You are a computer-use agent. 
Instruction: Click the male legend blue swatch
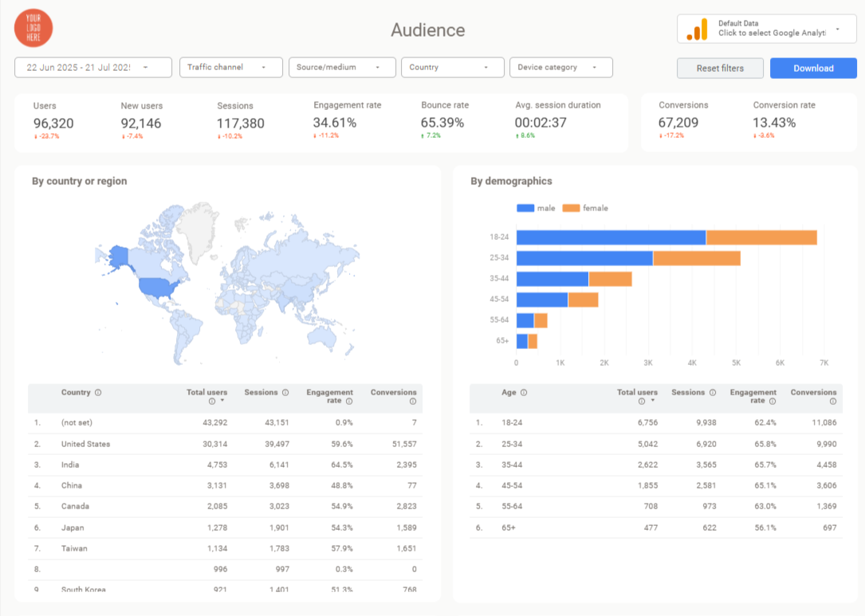(x=525, y=208)
